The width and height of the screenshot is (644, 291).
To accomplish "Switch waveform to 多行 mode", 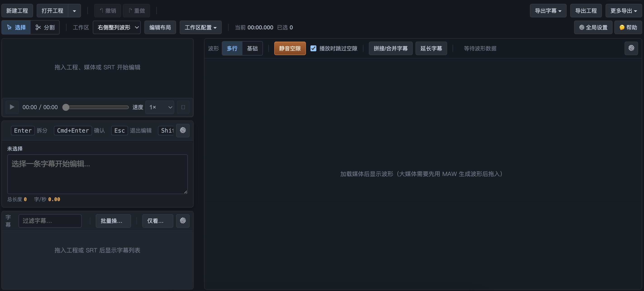I will pyautogui.click(x=232, y=48).
